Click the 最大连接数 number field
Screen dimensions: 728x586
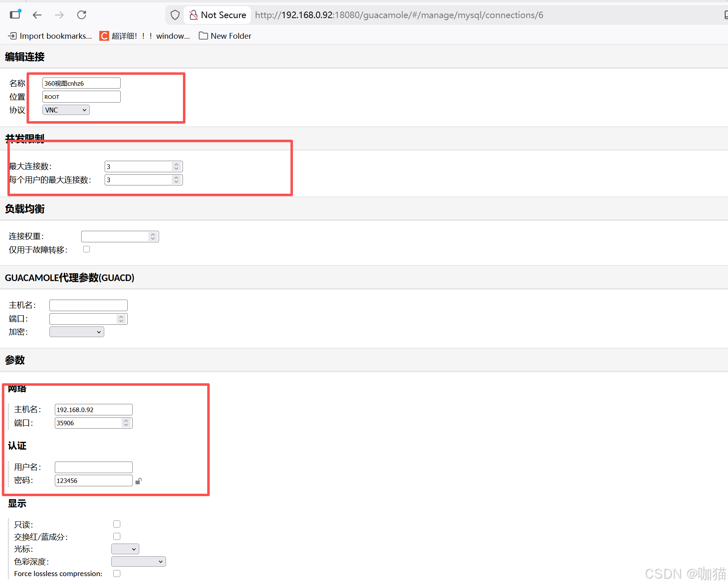click(143, 166)
